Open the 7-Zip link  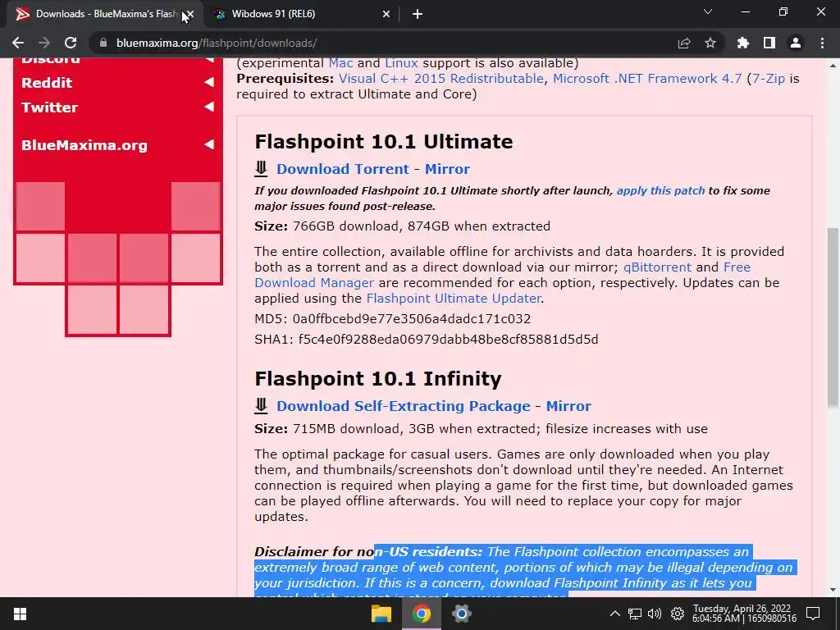768,79
